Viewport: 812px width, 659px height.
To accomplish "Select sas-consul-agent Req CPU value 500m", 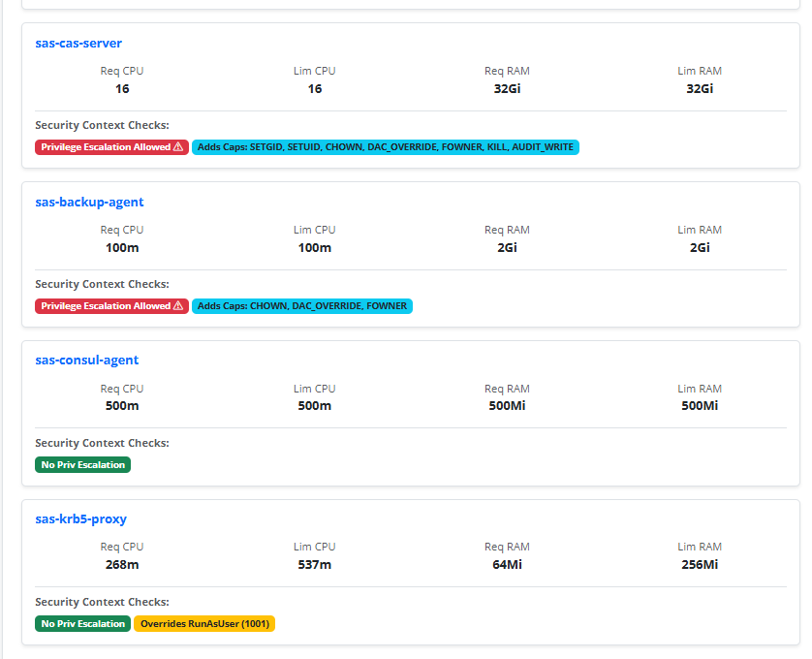I will coord(122,406).
